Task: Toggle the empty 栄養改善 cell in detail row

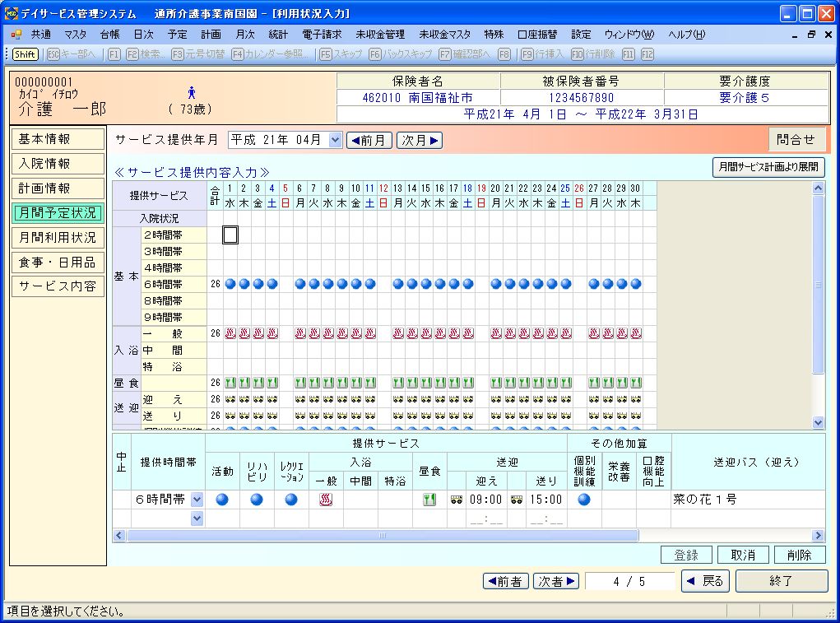Action: 618,500
